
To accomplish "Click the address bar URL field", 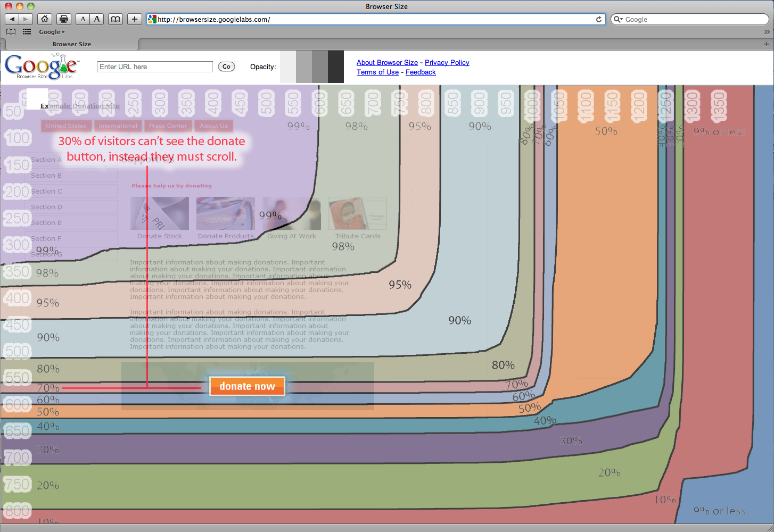I will click(375, 19).
